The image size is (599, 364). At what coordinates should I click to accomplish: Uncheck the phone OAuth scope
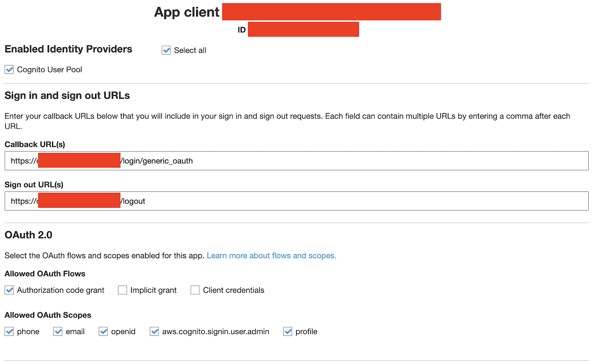tap(9, 331)
